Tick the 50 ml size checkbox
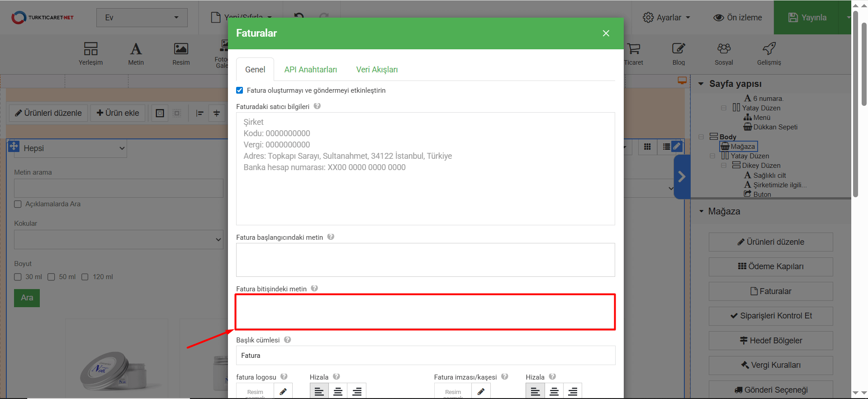Image resolution: width=868 pixels, height=399 pixels. pos(52,277)
